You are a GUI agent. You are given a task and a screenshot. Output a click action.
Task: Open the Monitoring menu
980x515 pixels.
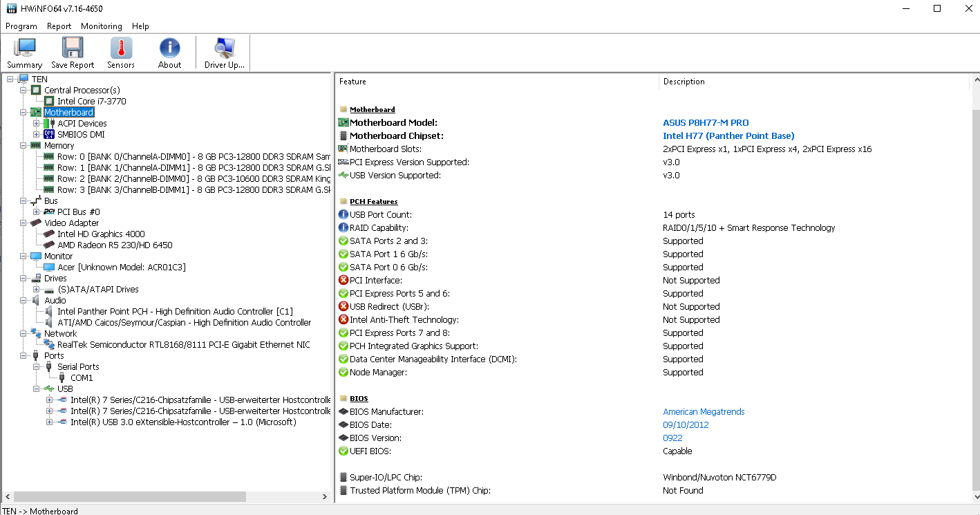[101, 26]
